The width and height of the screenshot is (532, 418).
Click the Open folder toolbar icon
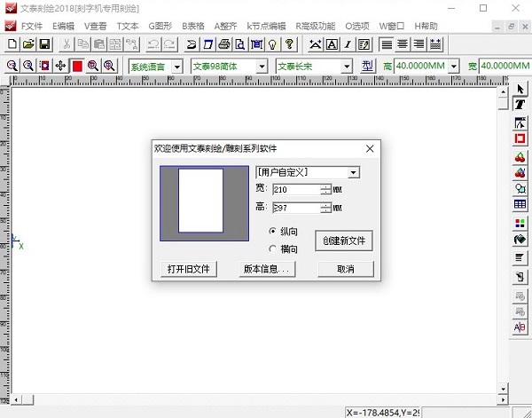click(x=28, y=44)
